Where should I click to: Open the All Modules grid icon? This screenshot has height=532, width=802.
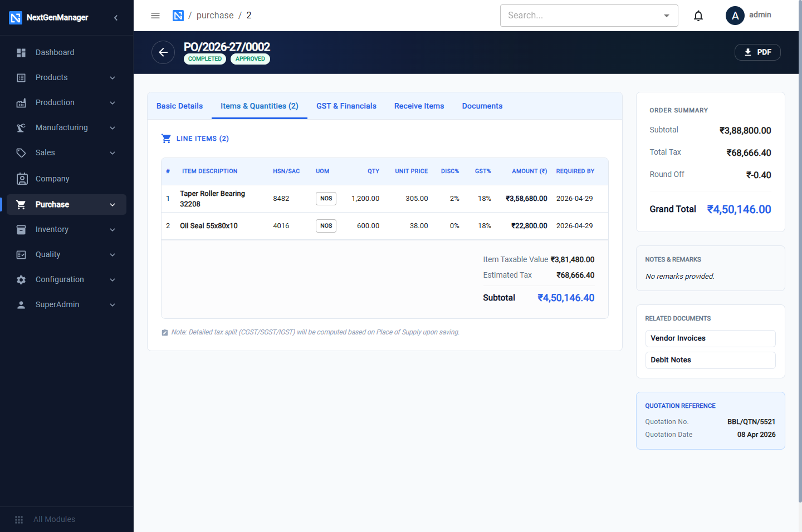tap(19, 519)
